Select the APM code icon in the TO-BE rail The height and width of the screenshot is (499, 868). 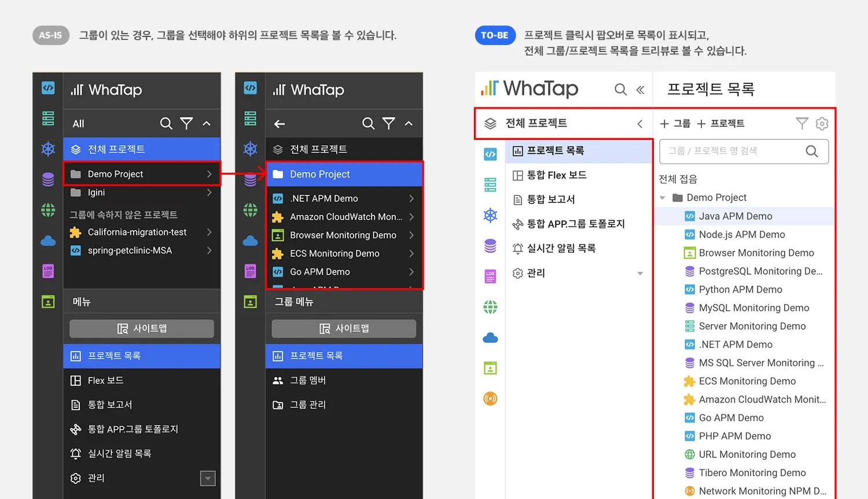tap(490, 154)
